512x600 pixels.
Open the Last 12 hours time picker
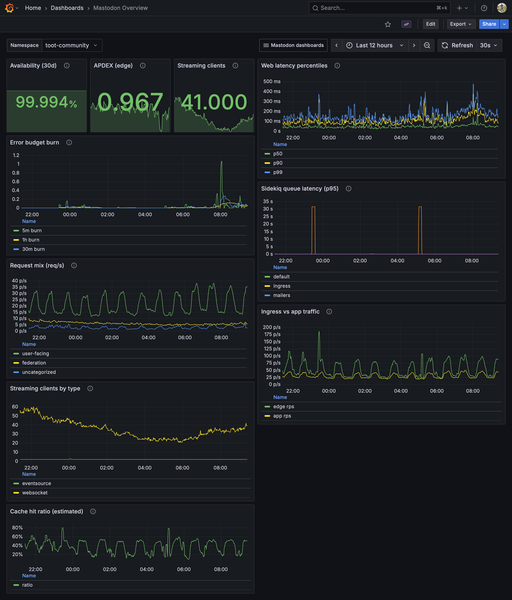(x=375, y=45)
